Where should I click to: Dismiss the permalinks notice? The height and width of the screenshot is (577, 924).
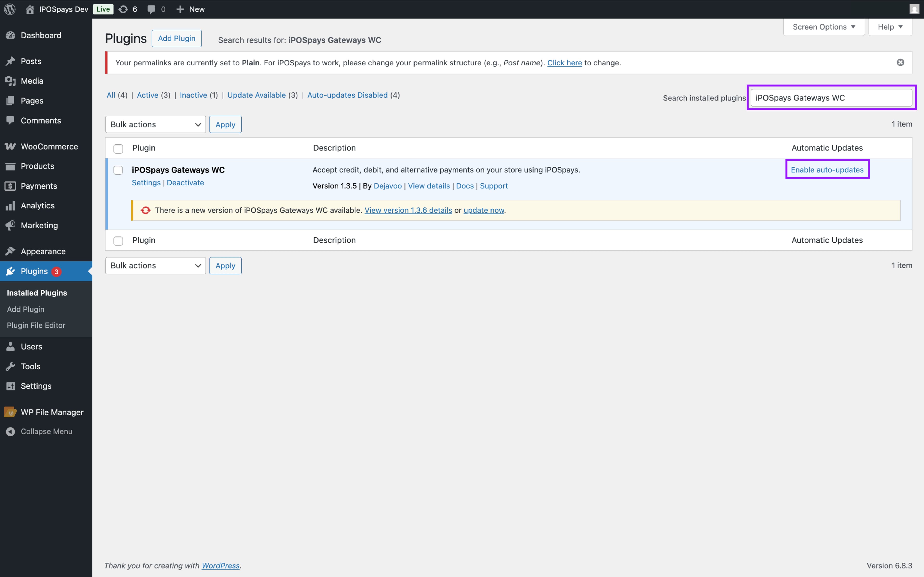tap(900, 63)
